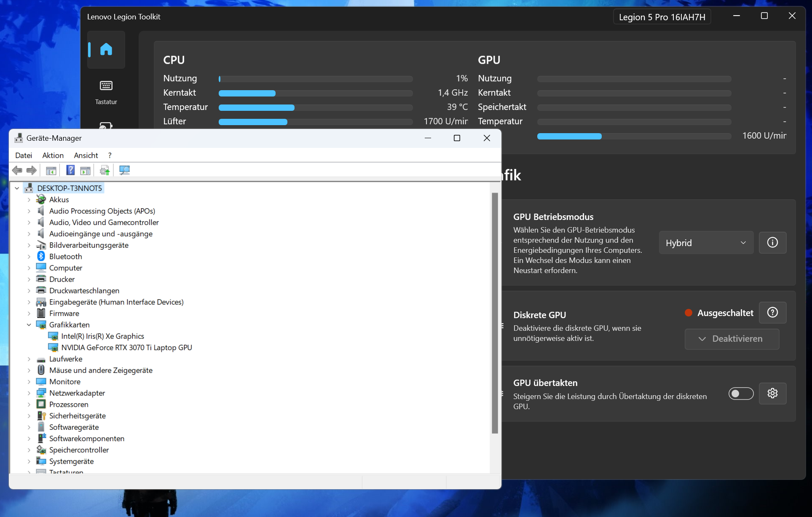Select NVIDIA GeForce RTX 3070 Ti entry
This screenshot has height=517, width=812.
pyautogui.click(x=126, y=348)
